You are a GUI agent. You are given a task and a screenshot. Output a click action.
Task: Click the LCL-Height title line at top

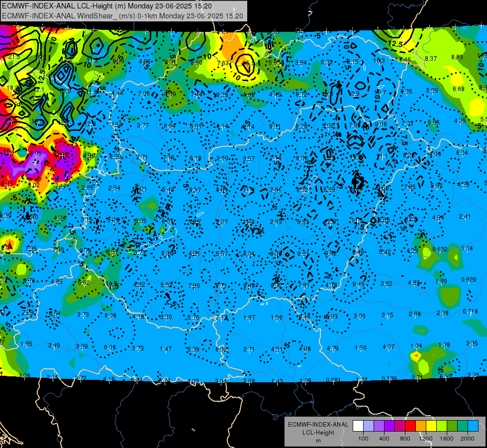(107, 6)
